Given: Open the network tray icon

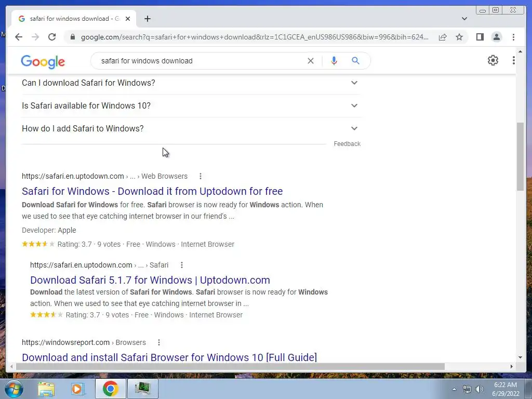Looking at the screenshot, I should pos(467,389).
